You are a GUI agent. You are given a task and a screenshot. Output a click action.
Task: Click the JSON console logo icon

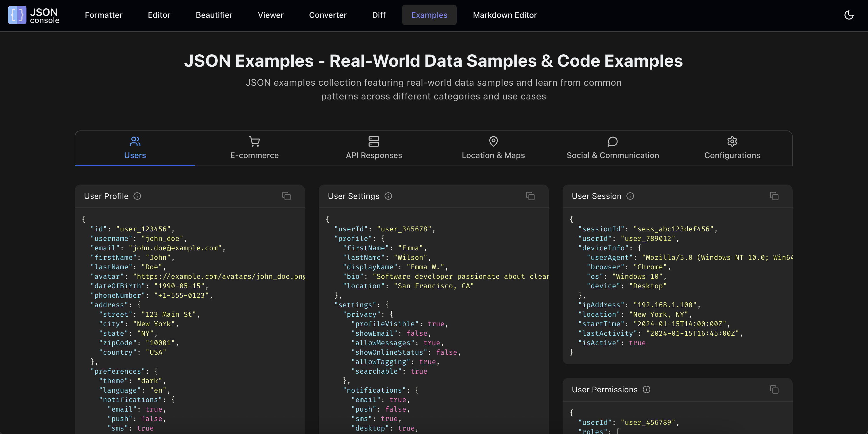click(17, 15)
